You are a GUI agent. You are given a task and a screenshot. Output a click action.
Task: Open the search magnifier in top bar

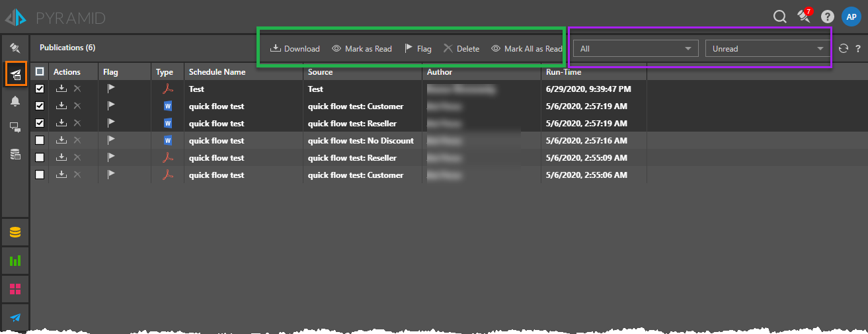(x=780, y=17)
